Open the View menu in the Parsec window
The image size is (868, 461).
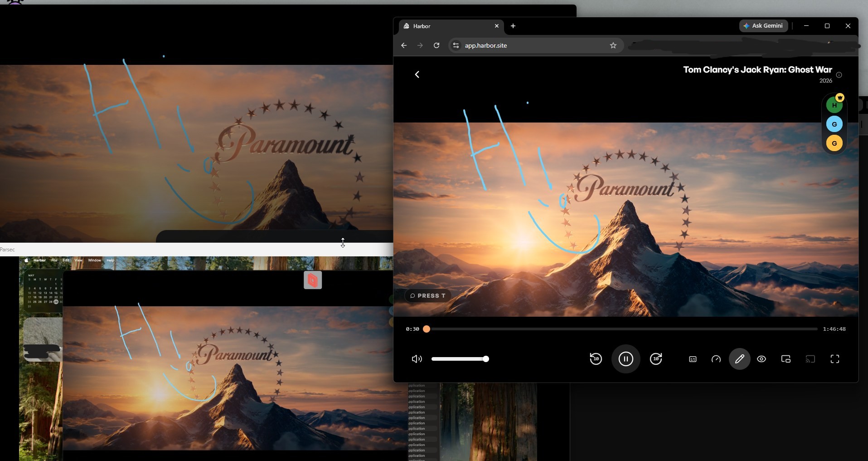pos(78,260)
